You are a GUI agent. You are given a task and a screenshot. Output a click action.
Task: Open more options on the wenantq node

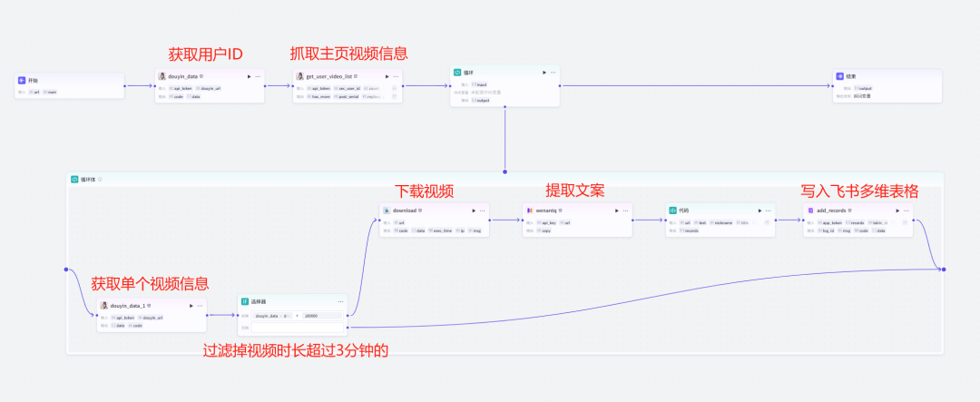coord(625,211)
